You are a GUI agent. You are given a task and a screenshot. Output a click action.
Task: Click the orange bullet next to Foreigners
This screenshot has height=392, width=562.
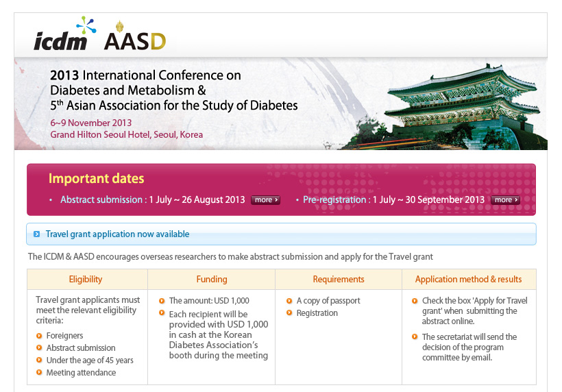tap(39, 336)
